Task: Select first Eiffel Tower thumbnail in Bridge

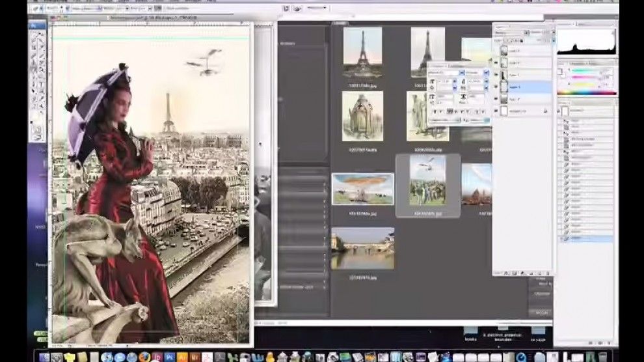Action: [x=362, y=53]
